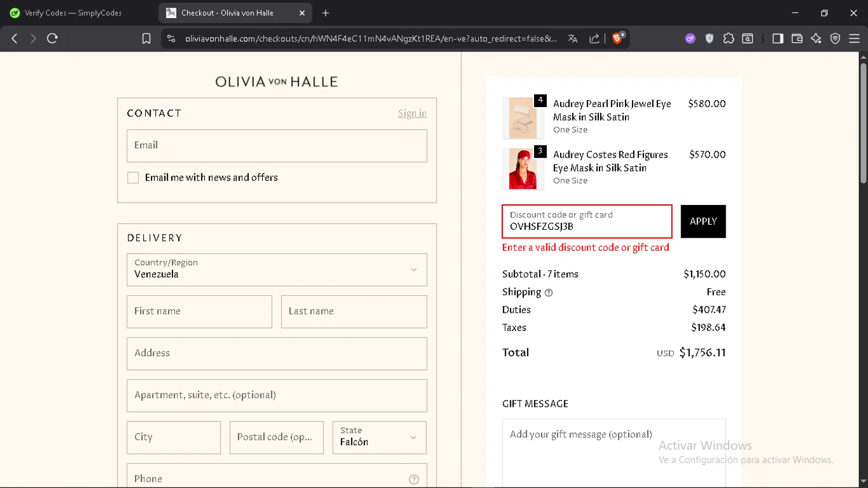Click the scrollbar up arrow
Image resolution: width=868 pixels, height=488 pixels.
pyautogui.click(x=863, y=57)
